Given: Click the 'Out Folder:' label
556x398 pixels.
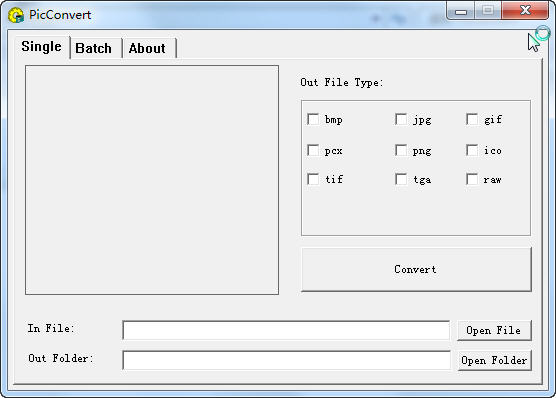Looking at the screenshot, I should coord(61,358).
